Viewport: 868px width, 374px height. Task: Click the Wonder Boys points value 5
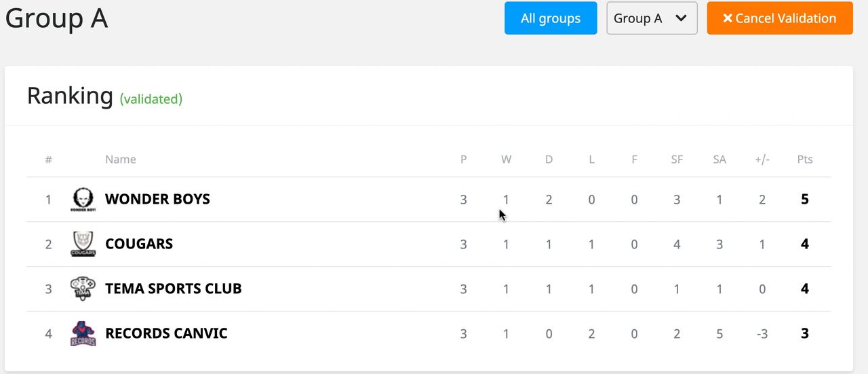805,200
